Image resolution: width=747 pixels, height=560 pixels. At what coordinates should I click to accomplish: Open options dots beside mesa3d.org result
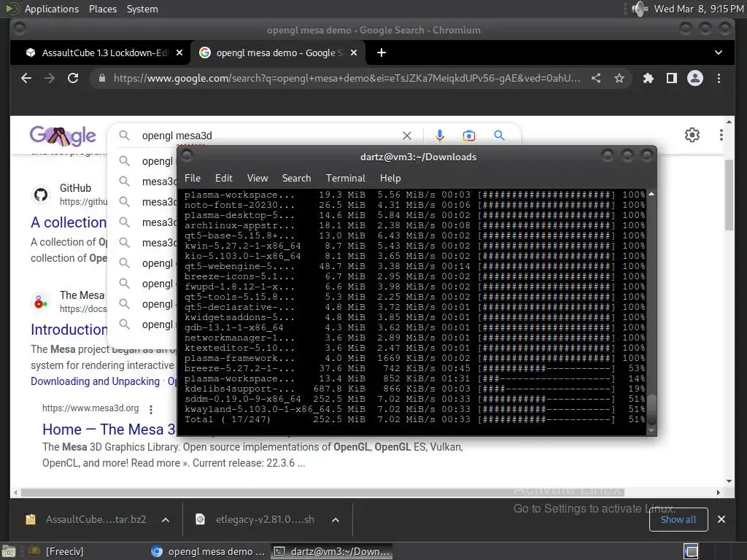(151, 409)
